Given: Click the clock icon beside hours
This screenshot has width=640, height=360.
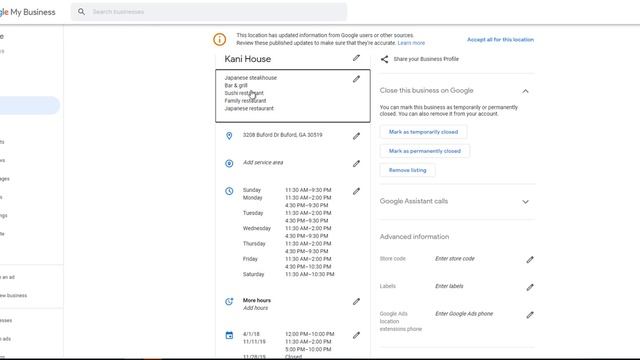Looking at the screenshot, I should pos(229,191).
